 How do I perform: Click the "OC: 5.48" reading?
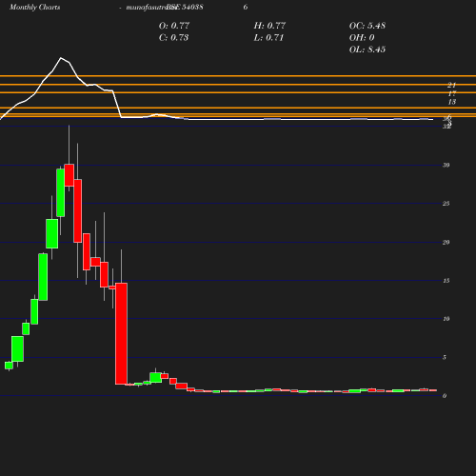[367, 26]
